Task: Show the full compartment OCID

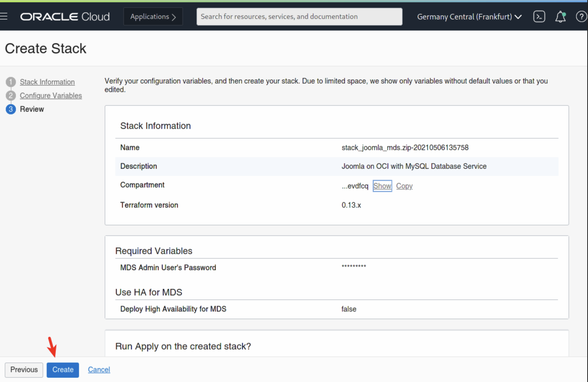Action: point(382,186)
